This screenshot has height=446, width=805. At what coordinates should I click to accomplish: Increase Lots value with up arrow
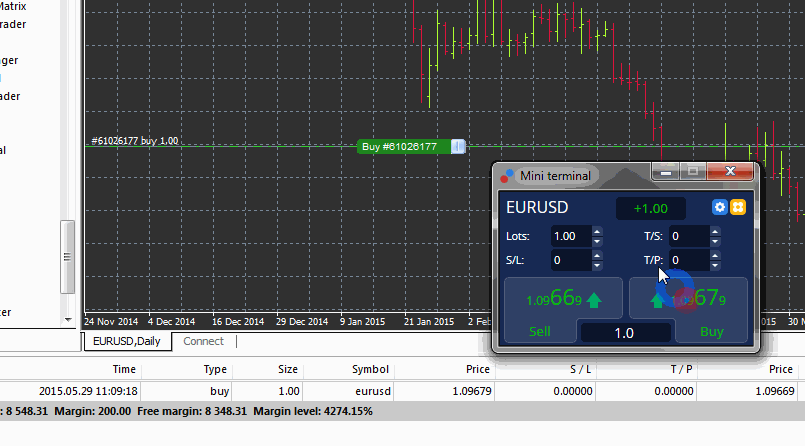(597, 232)
